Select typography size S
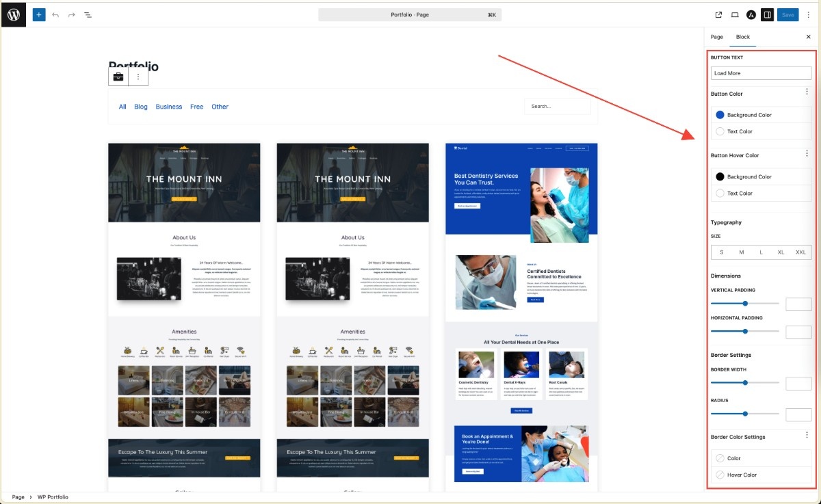This screenshot has width=821, height=504. coord(721,252)
